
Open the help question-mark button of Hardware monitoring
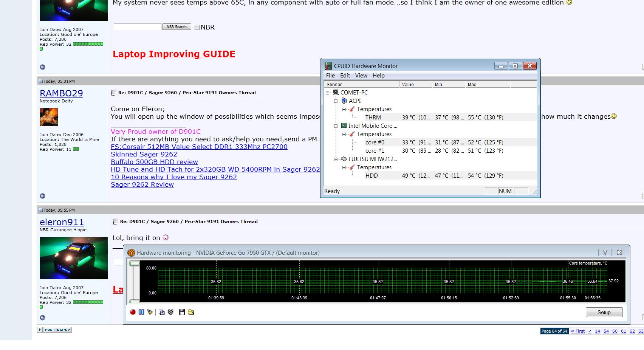(605, 252)
